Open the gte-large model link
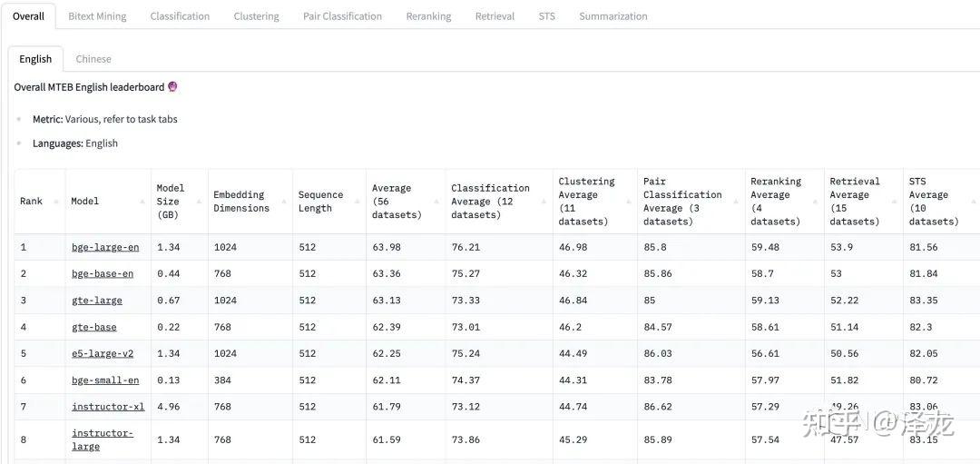The image size is (980, 464). pos(96,301)
